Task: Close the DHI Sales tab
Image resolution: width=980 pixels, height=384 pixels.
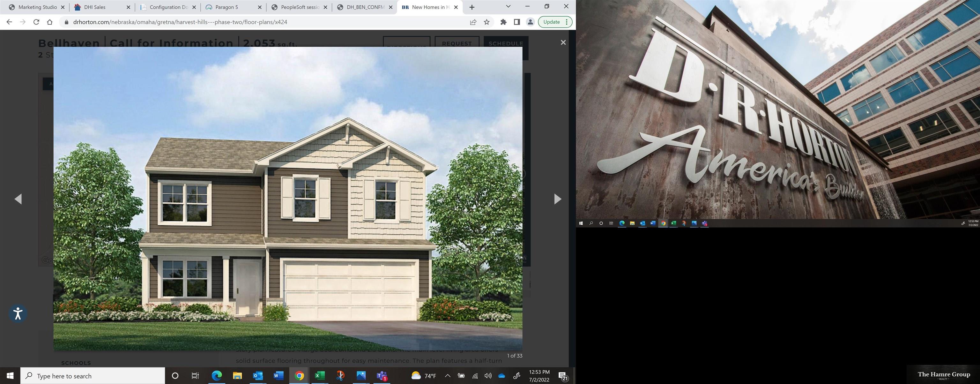Action: click(128, 7)
